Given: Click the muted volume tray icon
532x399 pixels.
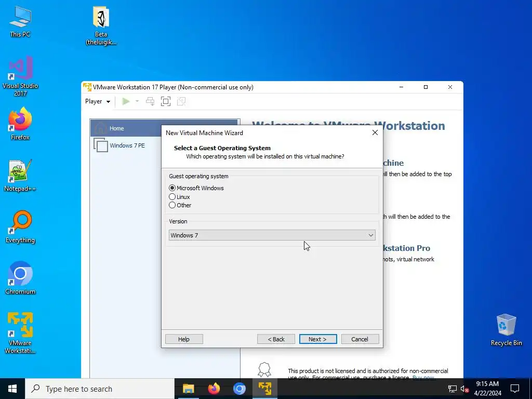Looking at the screenshot, I should point(464,389).
